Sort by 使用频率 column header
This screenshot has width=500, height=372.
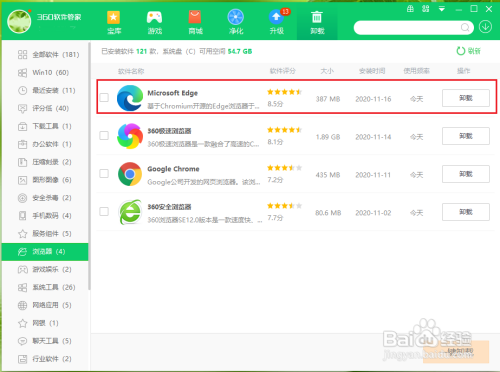pos(416,71)
